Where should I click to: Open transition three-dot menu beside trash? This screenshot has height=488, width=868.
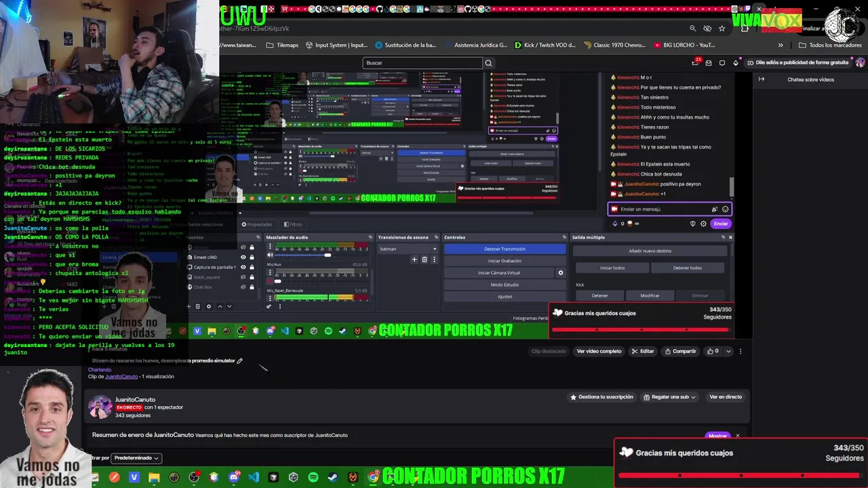point(435,260)
